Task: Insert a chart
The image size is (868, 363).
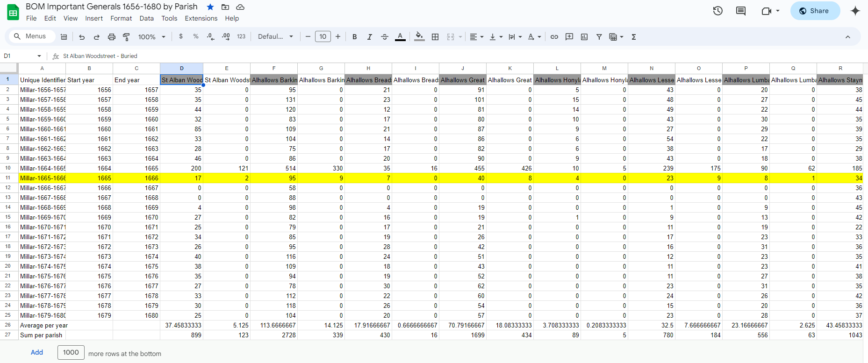Action: 584,37
